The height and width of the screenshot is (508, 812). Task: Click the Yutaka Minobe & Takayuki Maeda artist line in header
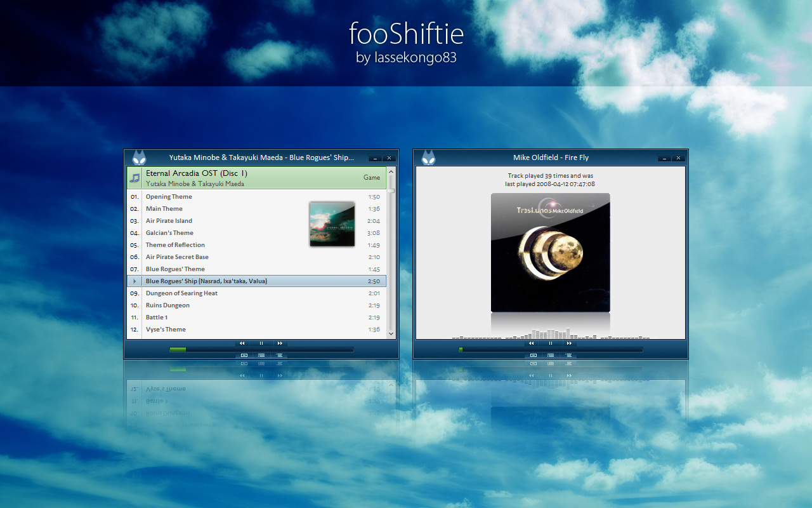(x=195, y=184)
